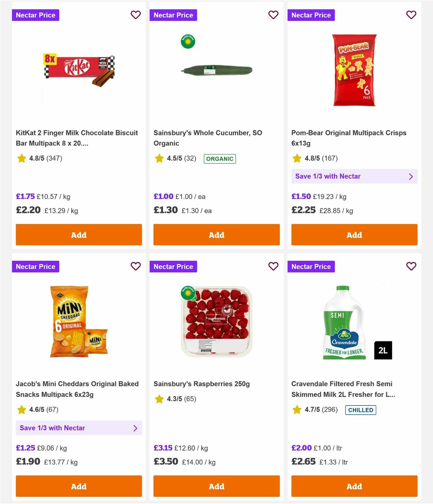Viewport: 433px width, 504px height.
Task: Click the heart icon above the raspberries
Action: pos(274,267)
